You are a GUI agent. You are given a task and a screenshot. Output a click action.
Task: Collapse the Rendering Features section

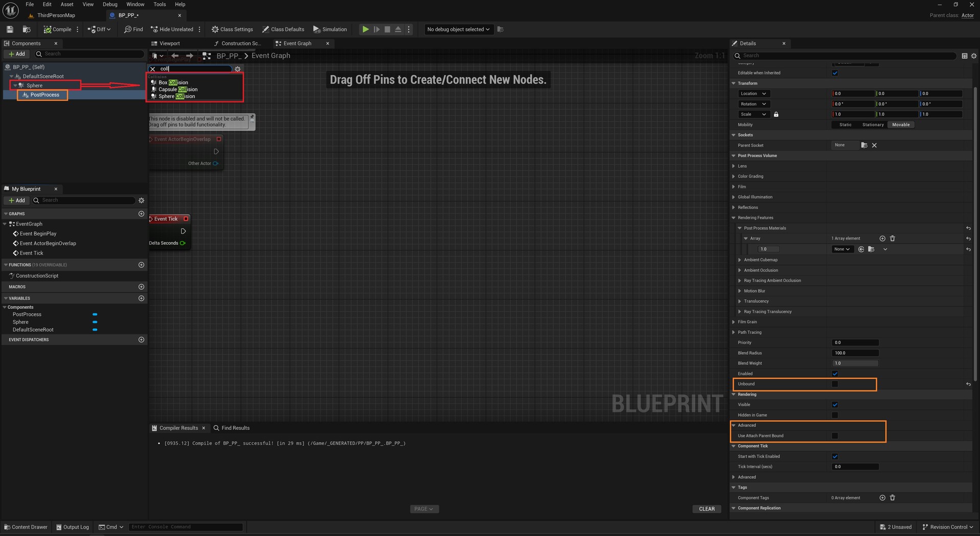point(734,217)
